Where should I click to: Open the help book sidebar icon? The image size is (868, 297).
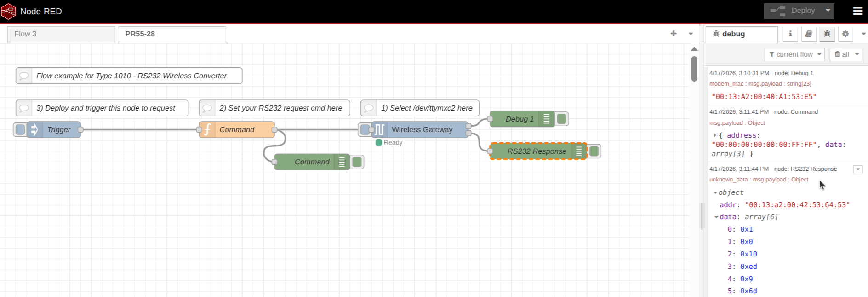pos(809,34)
